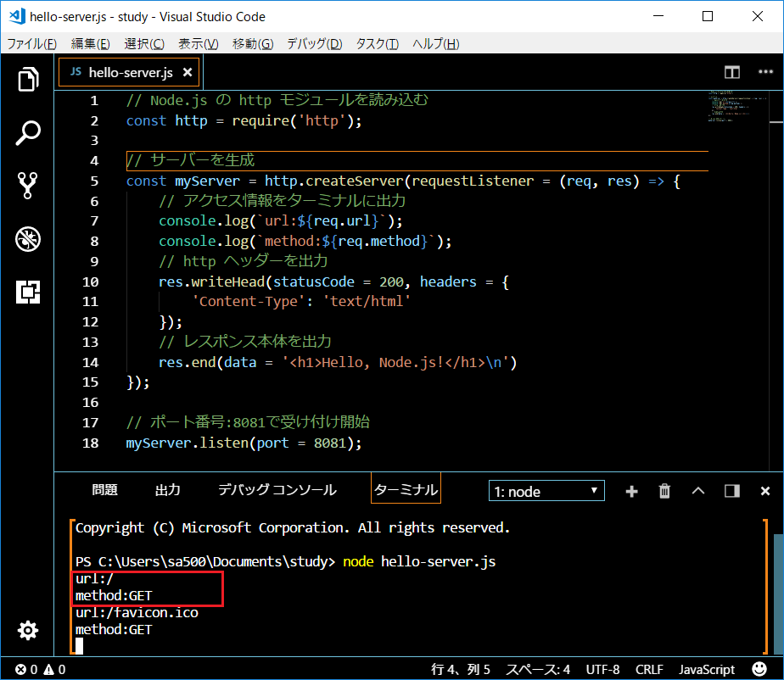Open the デバッグ menu
The height and width of the screenshot is (680, 784).
tap(314, 43)
